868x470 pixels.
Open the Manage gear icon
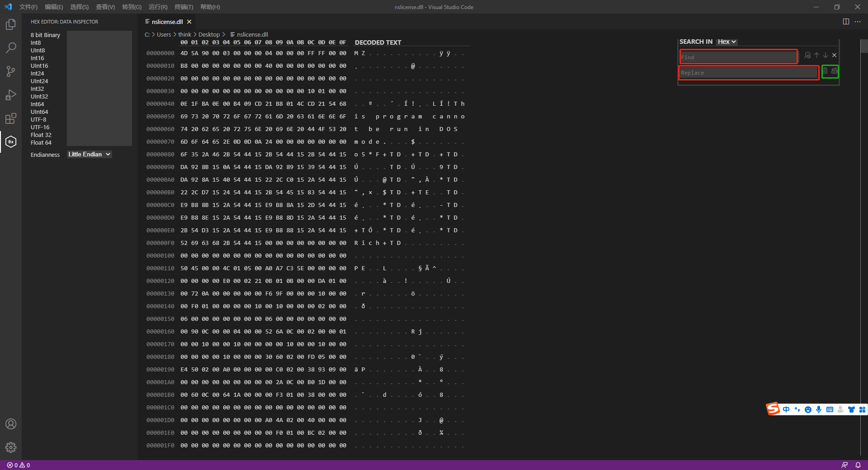point(11,447)
